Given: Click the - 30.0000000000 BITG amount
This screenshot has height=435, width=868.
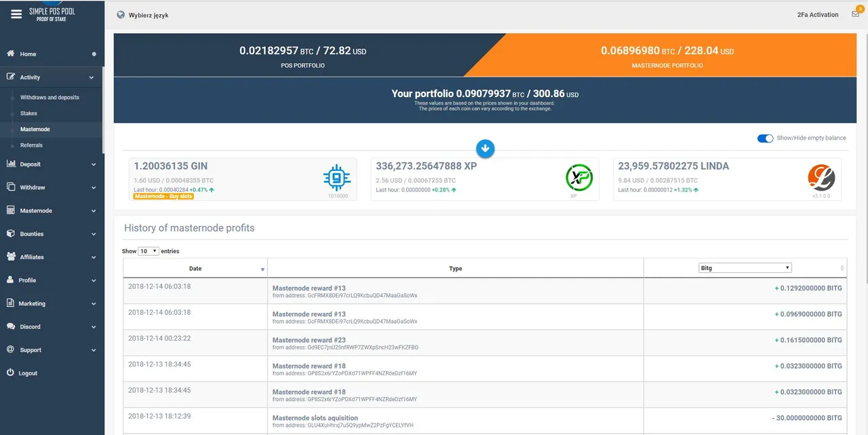Looking at the screenshot, I should click(807, 418).
